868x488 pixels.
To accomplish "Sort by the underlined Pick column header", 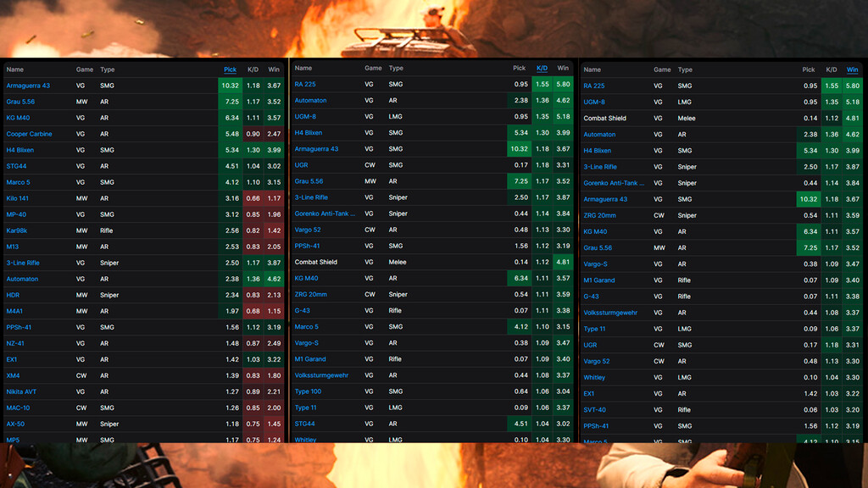I will point(230,69).
